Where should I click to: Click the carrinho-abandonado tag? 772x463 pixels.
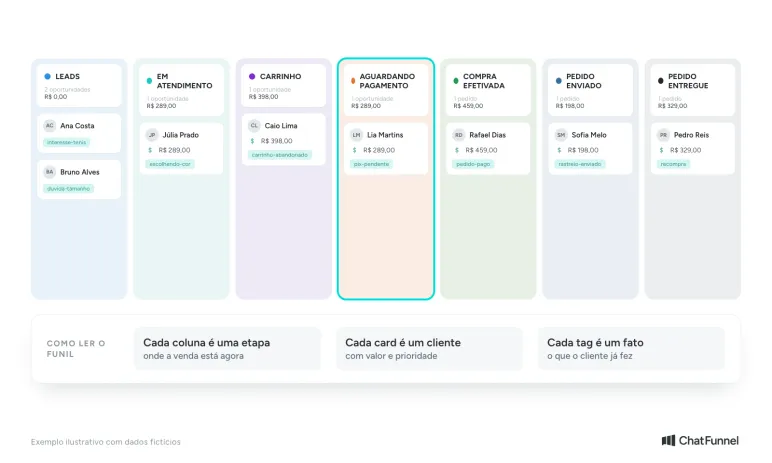pos(280,155)
